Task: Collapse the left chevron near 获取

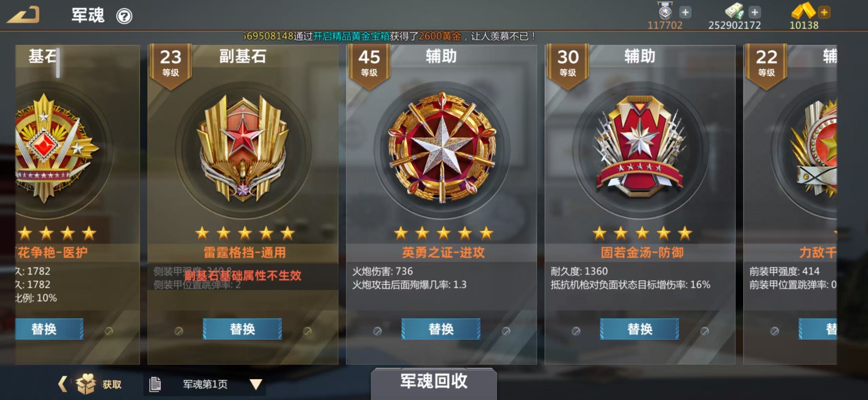Action: 62,384
